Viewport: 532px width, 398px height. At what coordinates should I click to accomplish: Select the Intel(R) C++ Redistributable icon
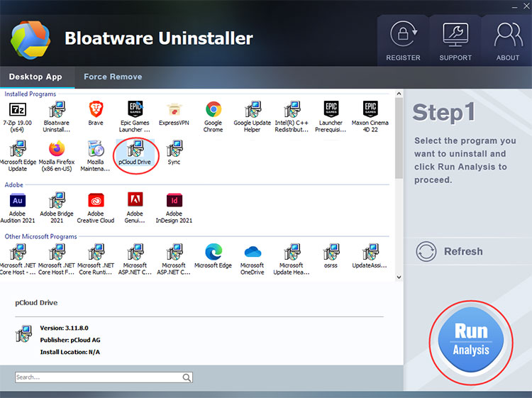coord(292,109)
